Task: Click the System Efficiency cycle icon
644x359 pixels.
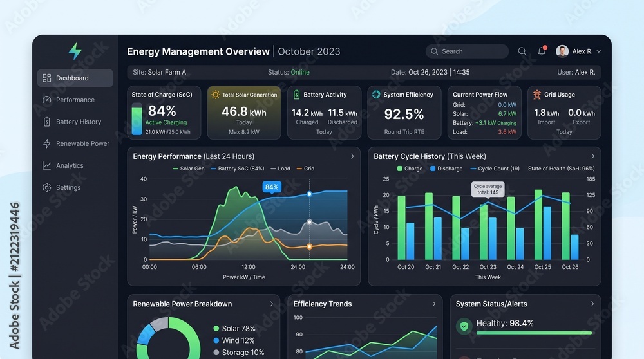Action: point(376,95)
